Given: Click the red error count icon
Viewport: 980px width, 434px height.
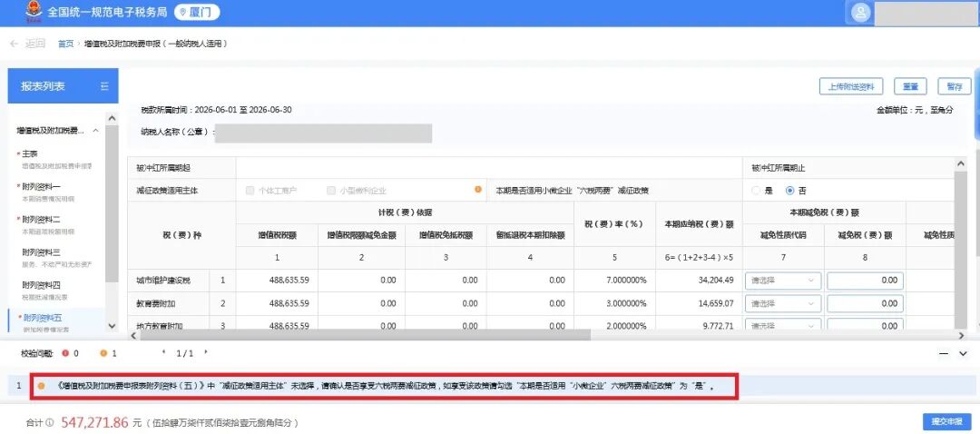Looking at the screenshot, I should pos(65,353).
